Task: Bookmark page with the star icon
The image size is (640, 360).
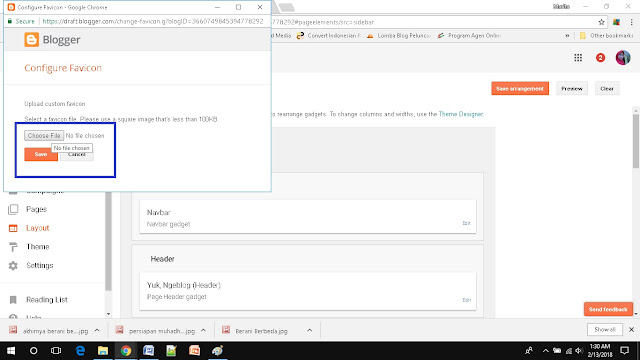Action: pos(601,22)
